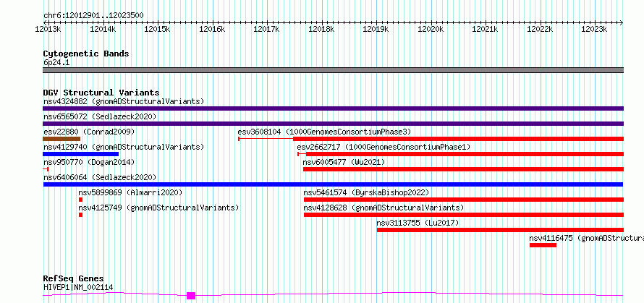Click the nsv950770 (Dogan2014) label
This screenshot has height=303, width=644.
(x=89, y=162)
